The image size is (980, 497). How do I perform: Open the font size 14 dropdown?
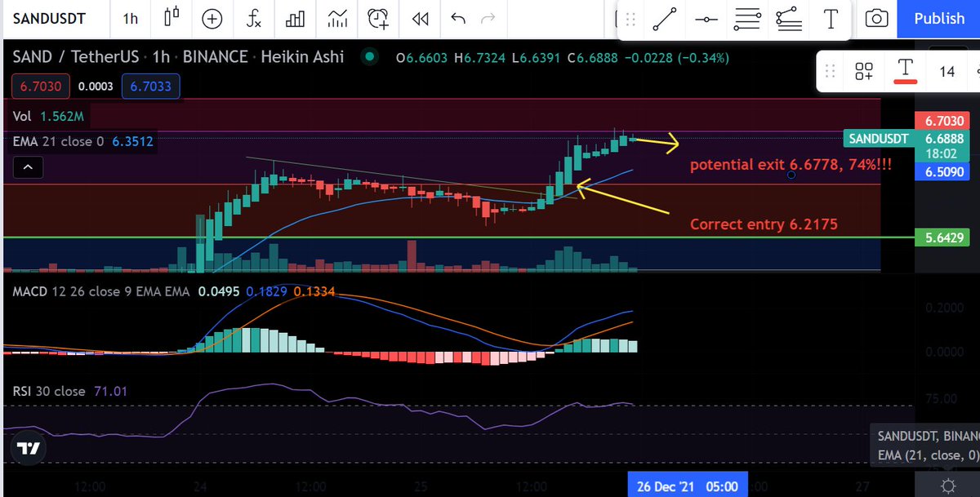(947, 71)
